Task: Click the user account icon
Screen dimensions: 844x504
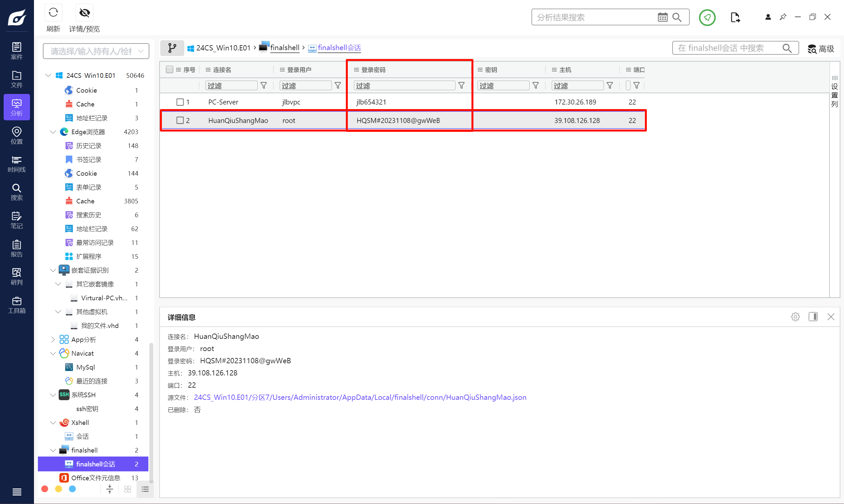Action: 768,17
